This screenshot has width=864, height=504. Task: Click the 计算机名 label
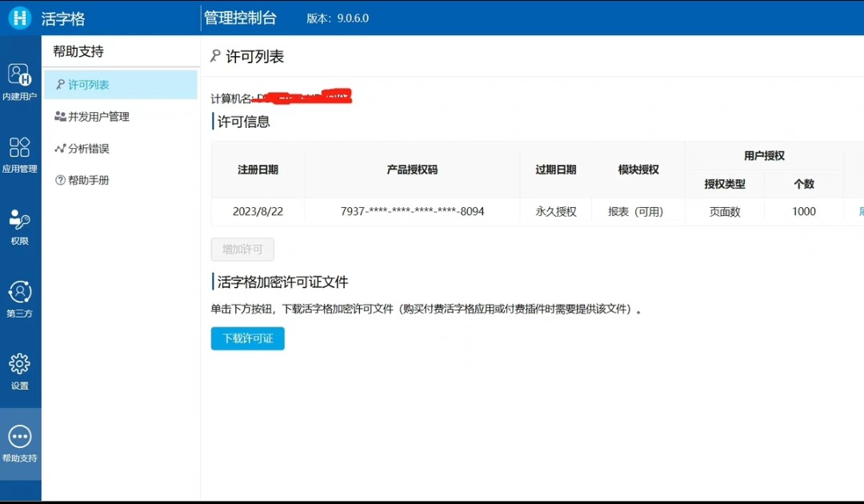(231, 98)
